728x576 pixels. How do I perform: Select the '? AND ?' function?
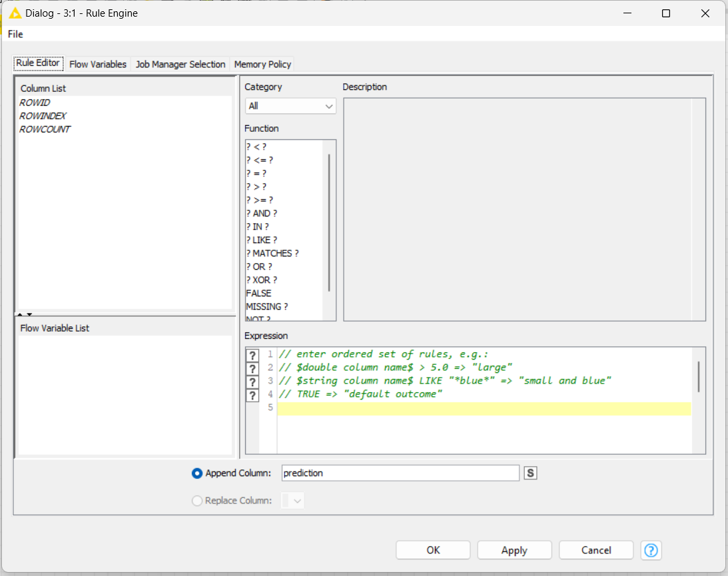coord(262,214)
